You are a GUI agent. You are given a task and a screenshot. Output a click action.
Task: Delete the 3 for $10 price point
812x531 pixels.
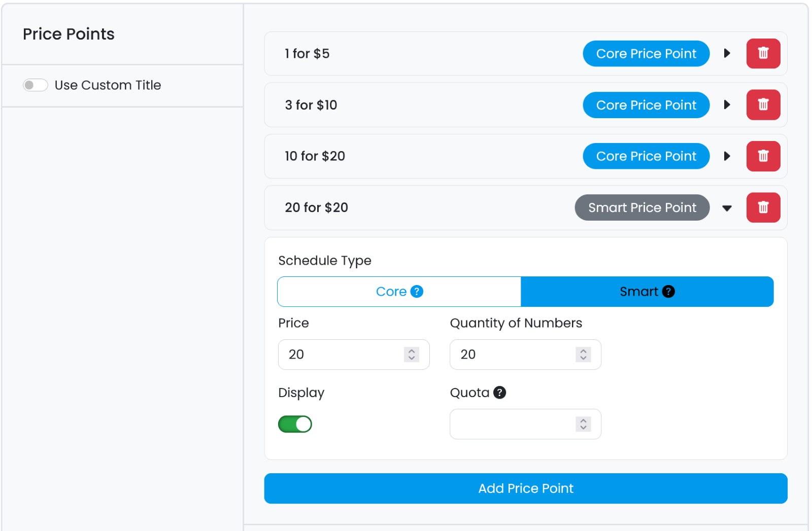(x=763, y=105)
